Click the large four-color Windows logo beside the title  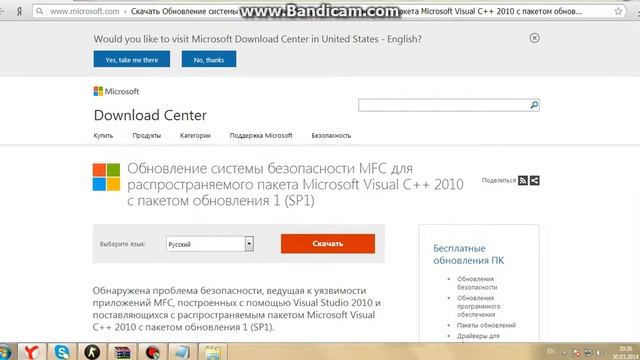[106, 177]
